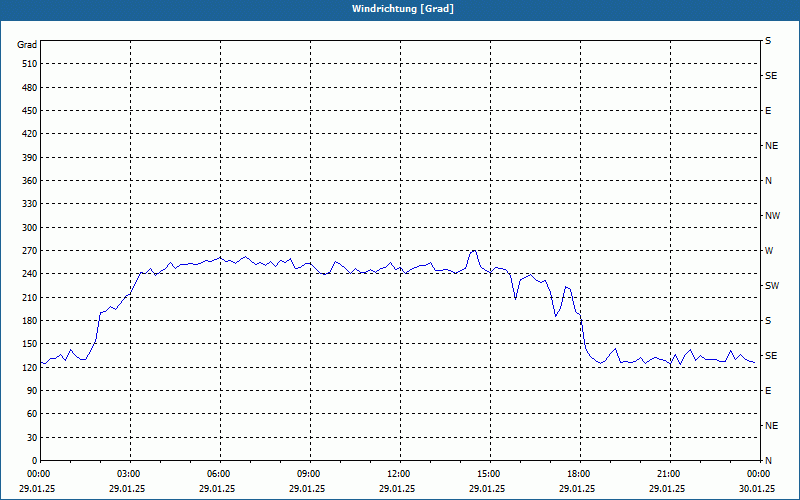Select the 06:00 time axis label

click(x=221, y=474)
